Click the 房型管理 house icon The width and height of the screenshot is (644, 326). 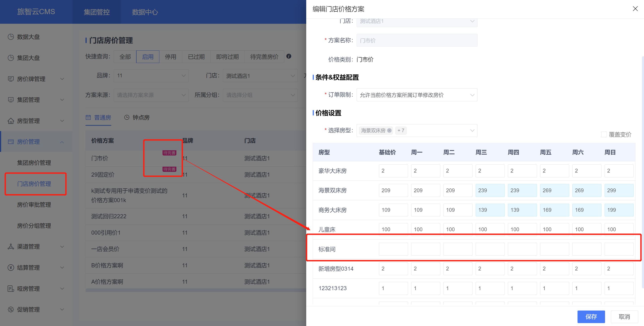(x=11, y=121)
